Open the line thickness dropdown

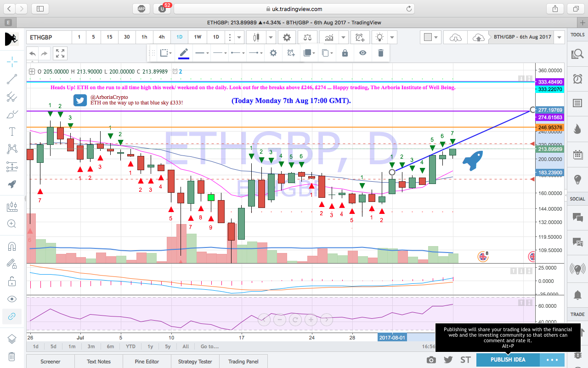point(202,53)
